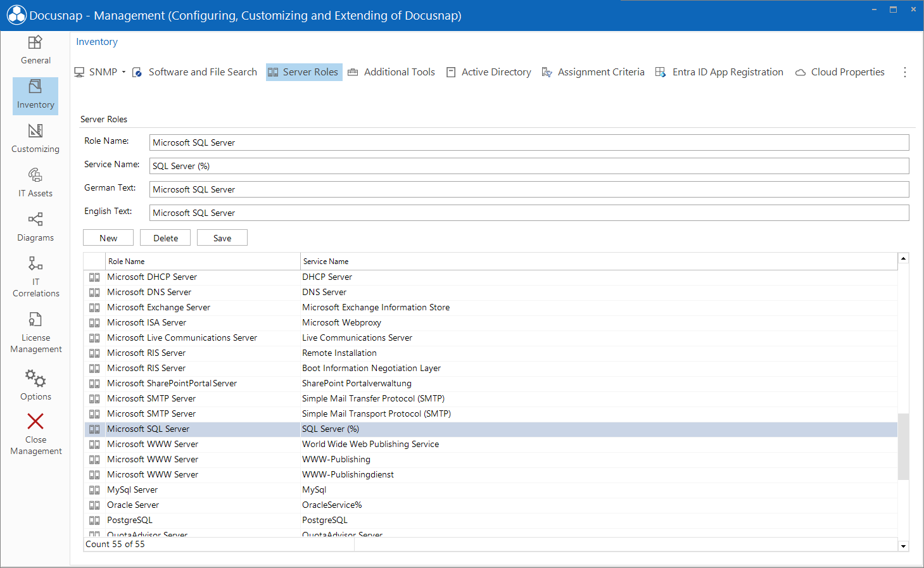924x568 pixels.
Task: Click into English Text field
Action: click(529, 213)
